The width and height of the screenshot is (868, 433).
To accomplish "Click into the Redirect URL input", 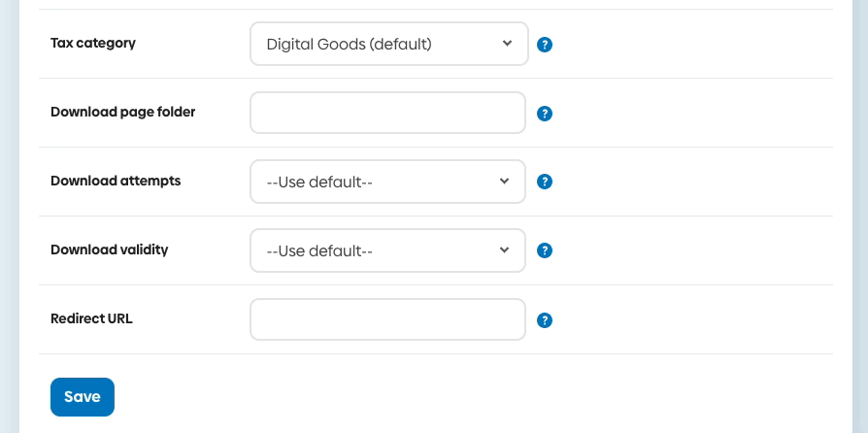I will coord(387,319).
